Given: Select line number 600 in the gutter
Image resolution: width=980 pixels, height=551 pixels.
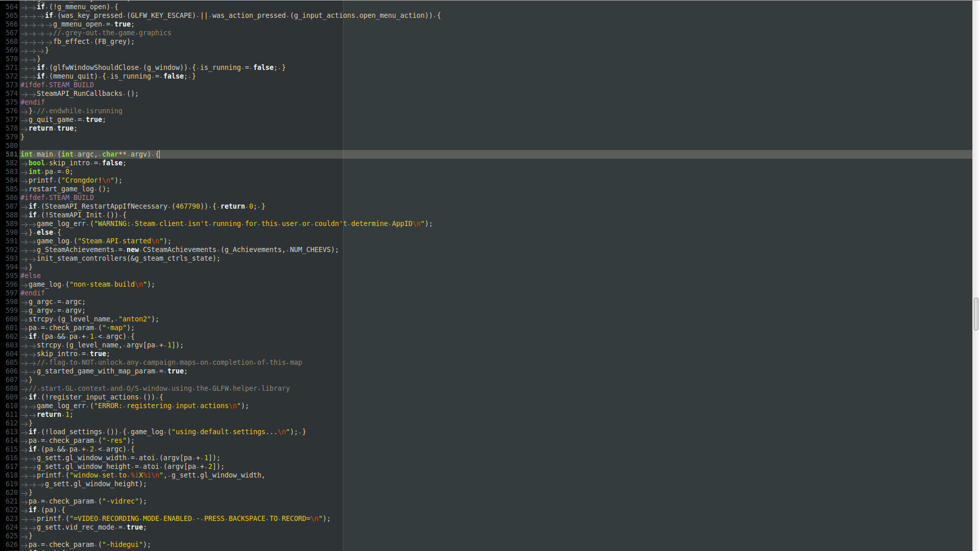Looking at the screenshot, I should [11, 319].
